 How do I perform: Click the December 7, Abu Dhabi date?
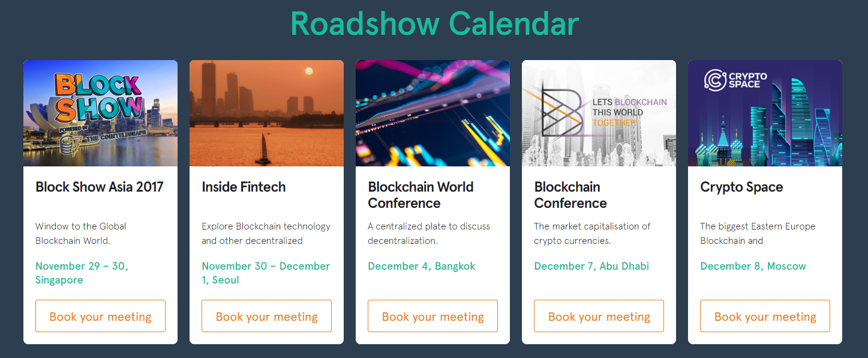591,266
